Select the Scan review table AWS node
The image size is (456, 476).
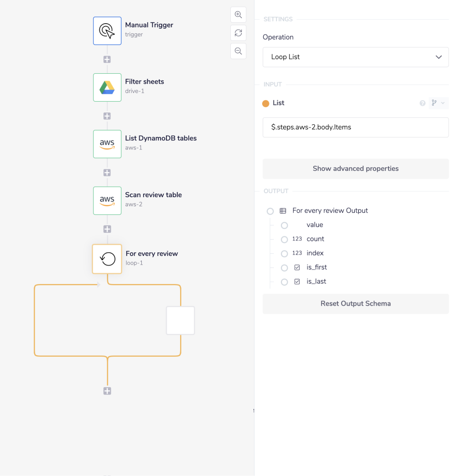[107, 200]
